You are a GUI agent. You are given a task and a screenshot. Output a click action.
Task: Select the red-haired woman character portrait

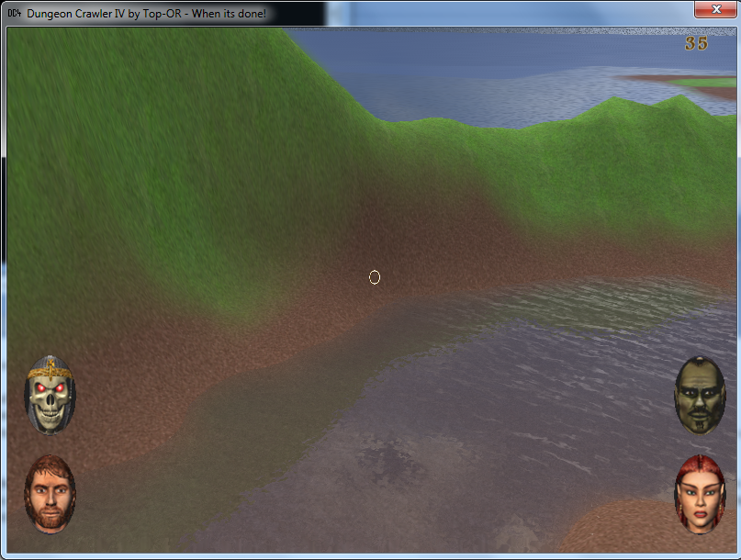tap(700, 494)
